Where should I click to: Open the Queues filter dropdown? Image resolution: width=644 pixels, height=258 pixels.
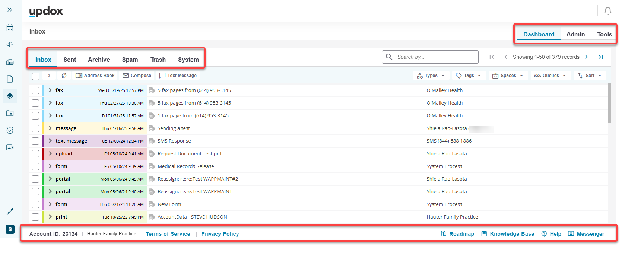coord(551,76)
